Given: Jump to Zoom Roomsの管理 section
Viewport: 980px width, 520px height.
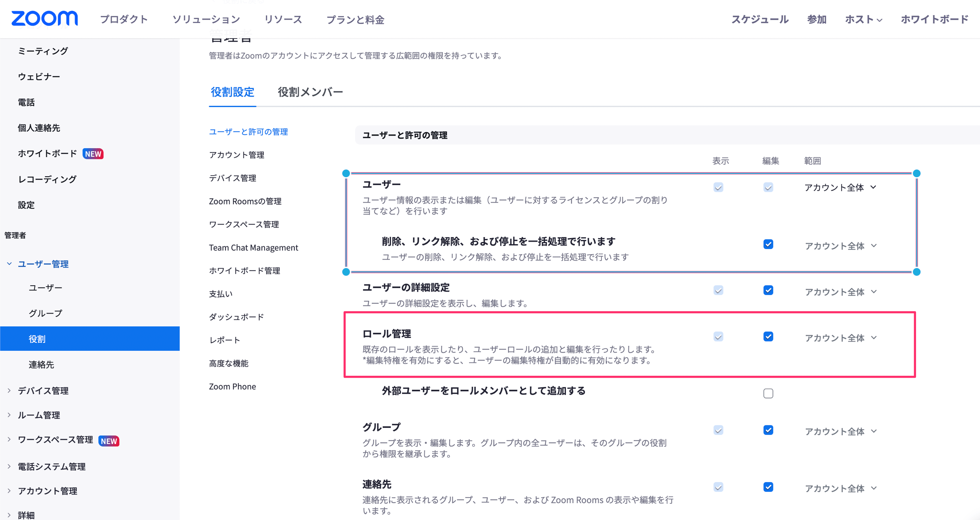Looking at the screenshot, I should click(x=245, y=201).
